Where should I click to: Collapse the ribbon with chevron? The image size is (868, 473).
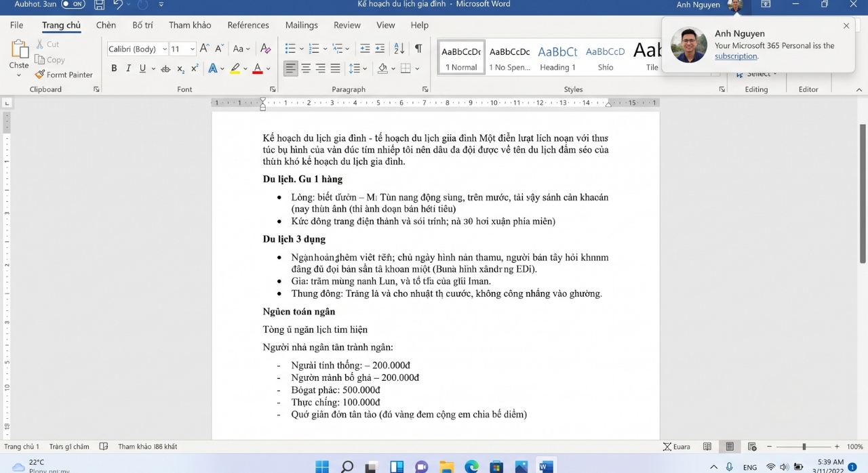(x=860, y=89)
